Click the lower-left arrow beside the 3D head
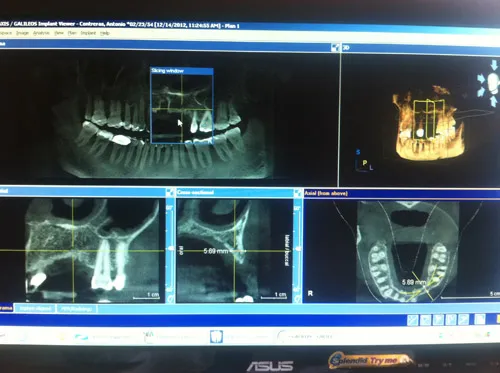The width and height of the screenshot is (500, 373). pos(481,92)
